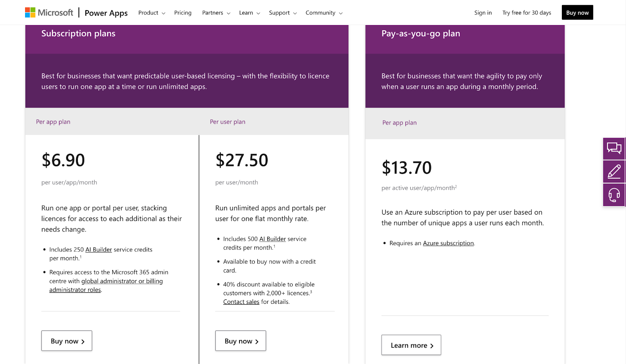The image size is (626, 364).
Task: Click Learn more for pay-as-you-go plan
Action: click(x=411, y=345)
